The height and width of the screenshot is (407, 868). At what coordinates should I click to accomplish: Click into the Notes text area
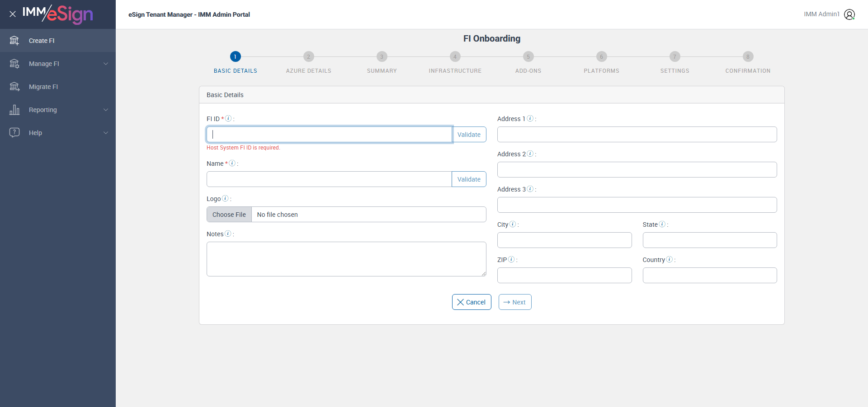[346, 259]
